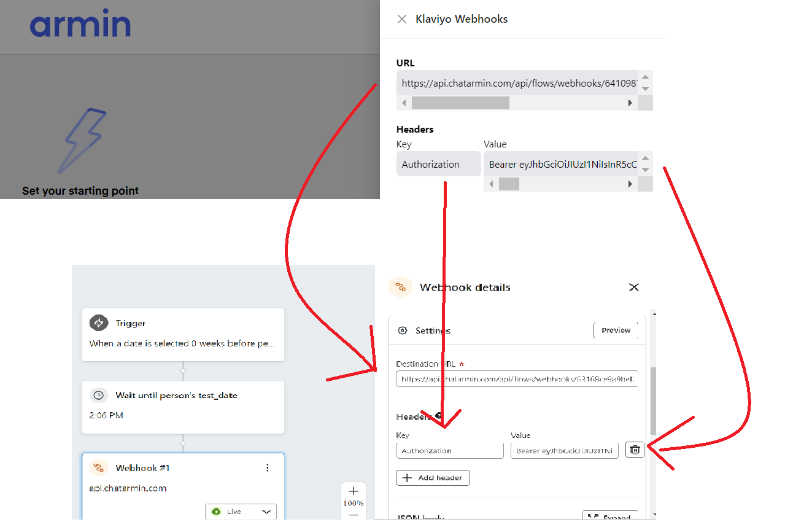
Task: Open the three-dot menu on Webhook #1
Action: tap(267, 468)
